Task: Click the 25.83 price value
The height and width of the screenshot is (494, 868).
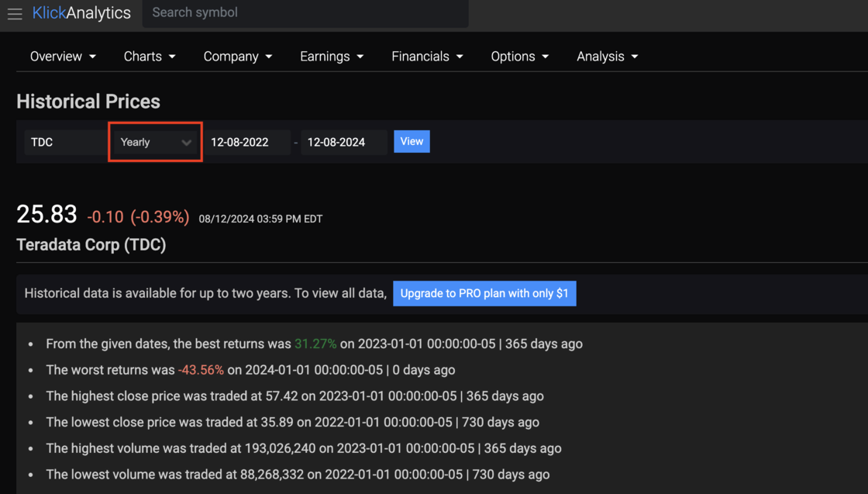Action: point(46,214)
